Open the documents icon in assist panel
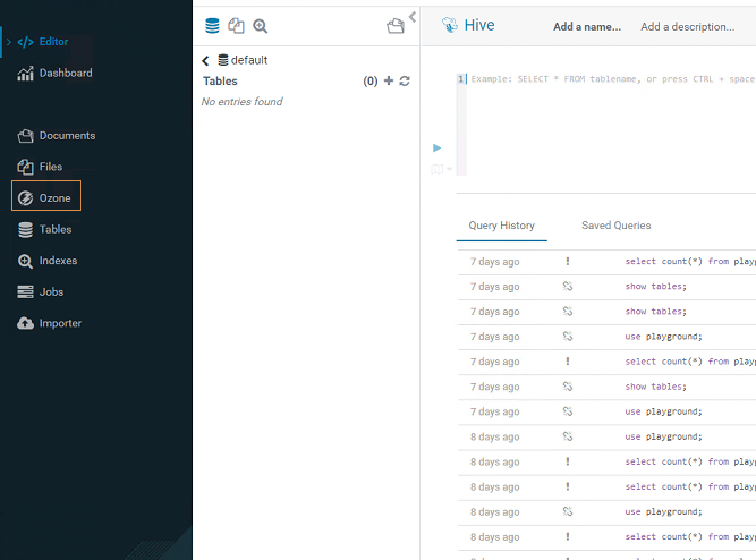 pyautogui.click(x=395, y=26)
